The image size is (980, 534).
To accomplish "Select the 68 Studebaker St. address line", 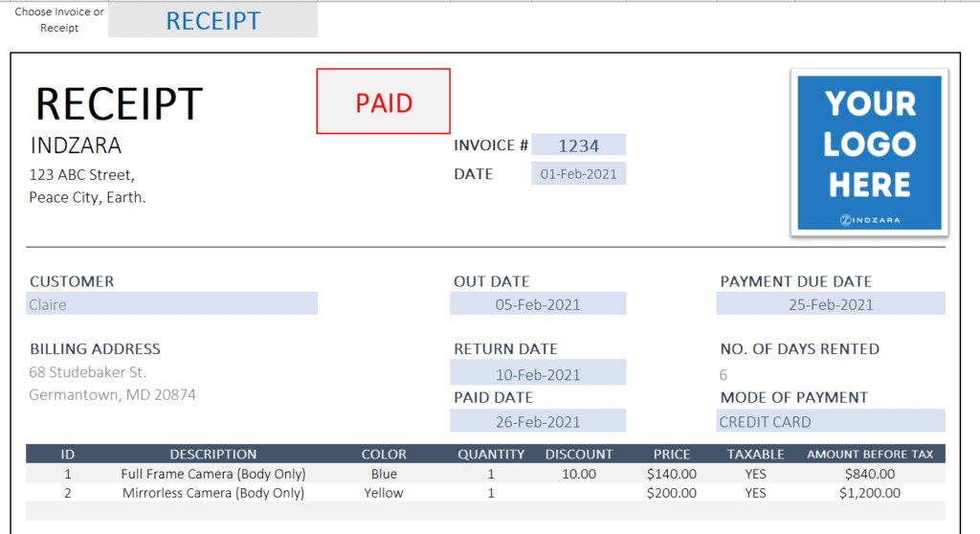I will [87, 372].
